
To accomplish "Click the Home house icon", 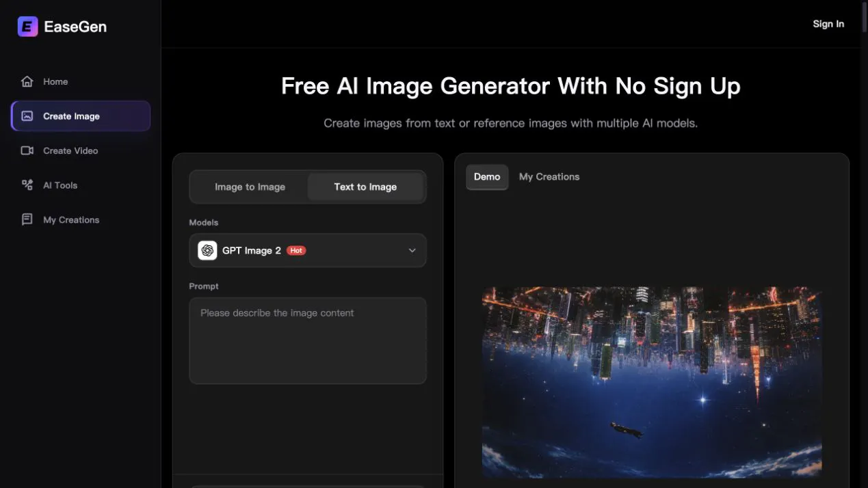I will (27, 81).
